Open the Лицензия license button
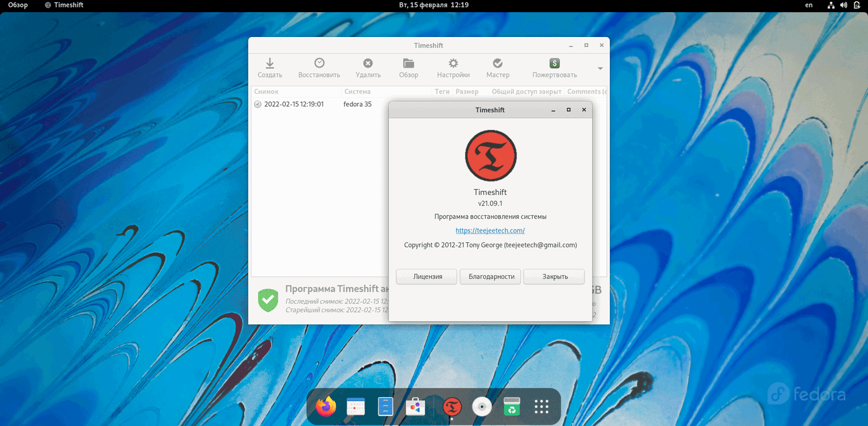This screenshot has height=426, width=868. pyautogui.click(x=427, y=276)
